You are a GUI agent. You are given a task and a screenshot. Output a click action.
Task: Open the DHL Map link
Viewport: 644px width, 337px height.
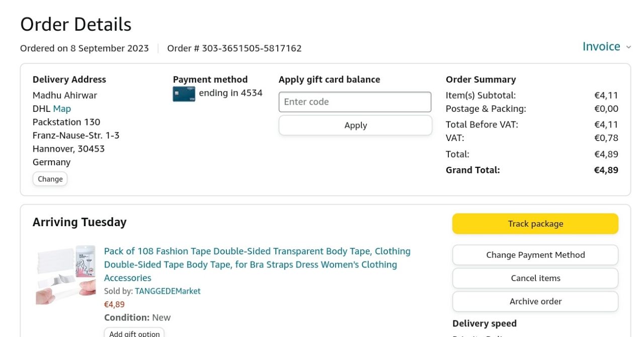62,109
